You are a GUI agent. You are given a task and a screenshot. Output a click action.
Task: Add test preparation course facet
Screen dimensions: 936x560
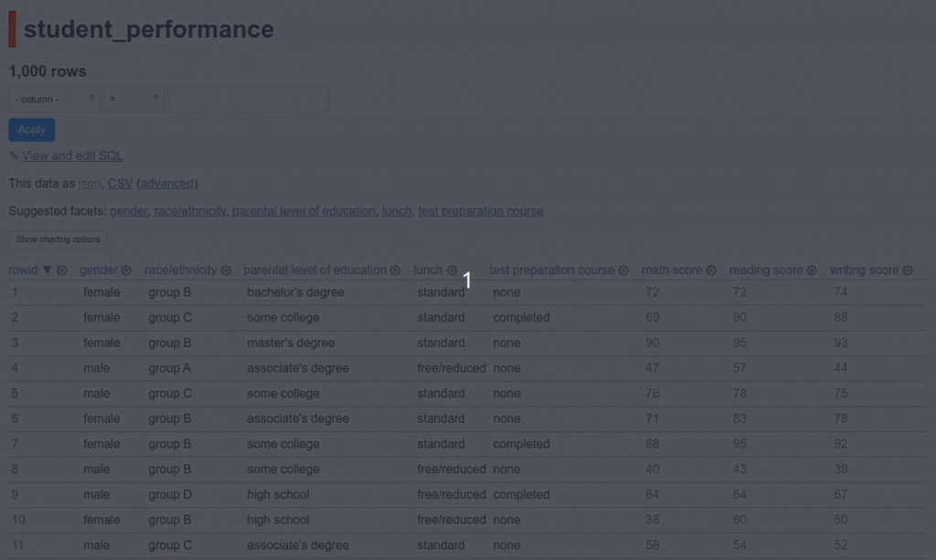click(481, 211)
